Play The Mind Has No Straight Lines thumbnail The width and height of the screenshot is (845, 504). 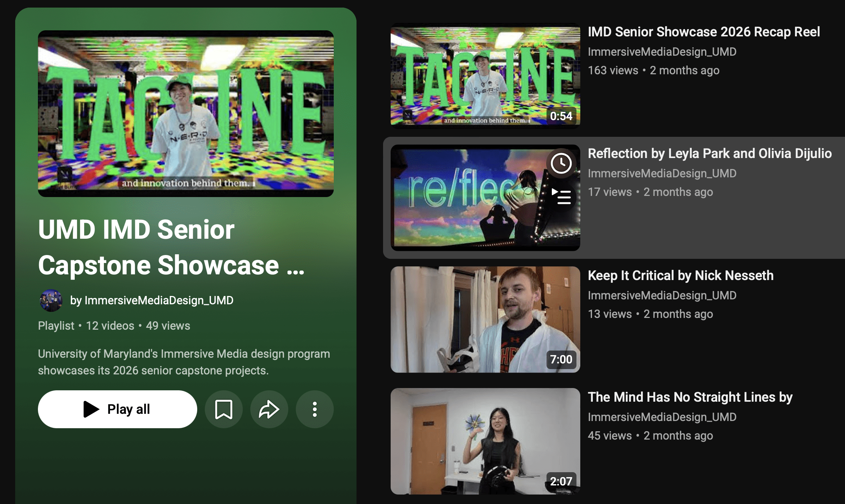(x=485, y=441)
